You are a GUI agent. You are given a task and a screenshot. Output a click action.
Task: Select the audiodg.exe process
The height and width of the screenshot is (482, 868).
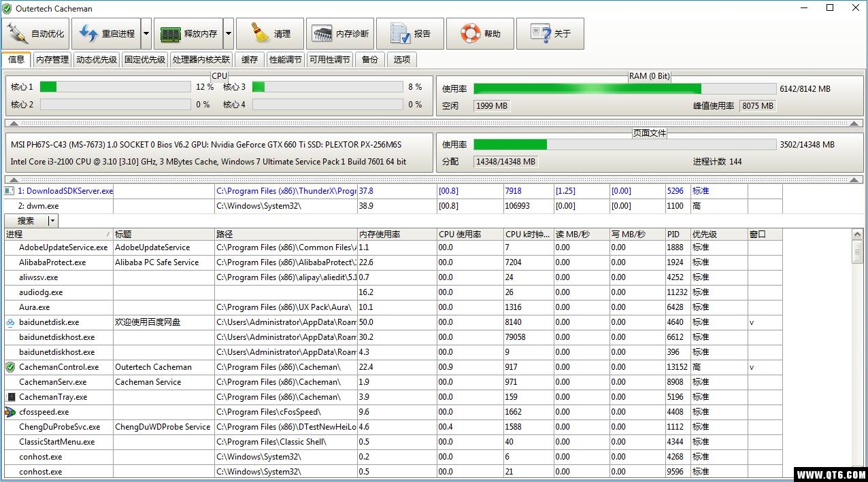(x=393, y=292)
